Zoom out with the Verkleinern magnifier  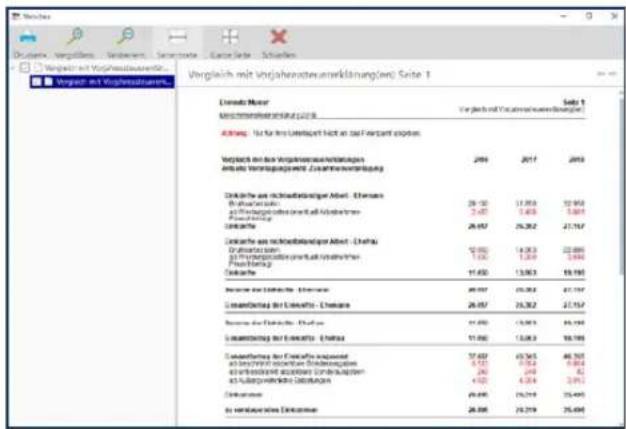click(125, 37)
